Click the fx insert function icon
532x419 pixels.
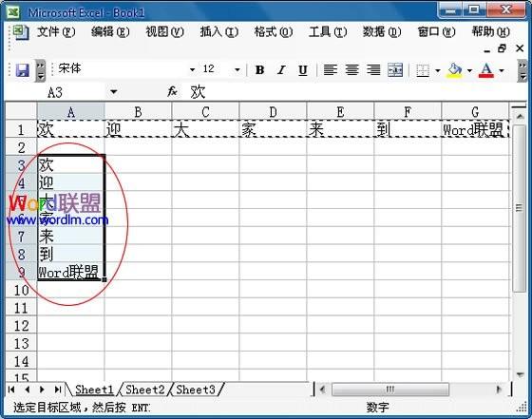point(172,91)
